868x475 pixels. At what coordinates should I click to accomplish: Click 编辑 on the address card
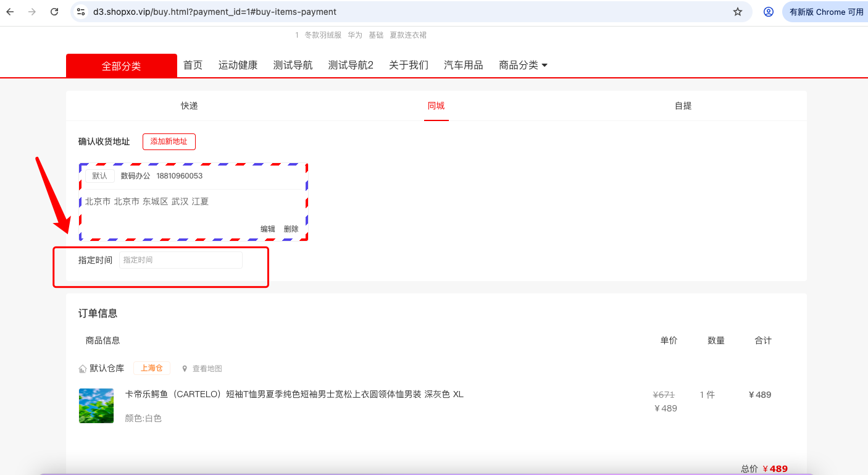tap(268, 229)
